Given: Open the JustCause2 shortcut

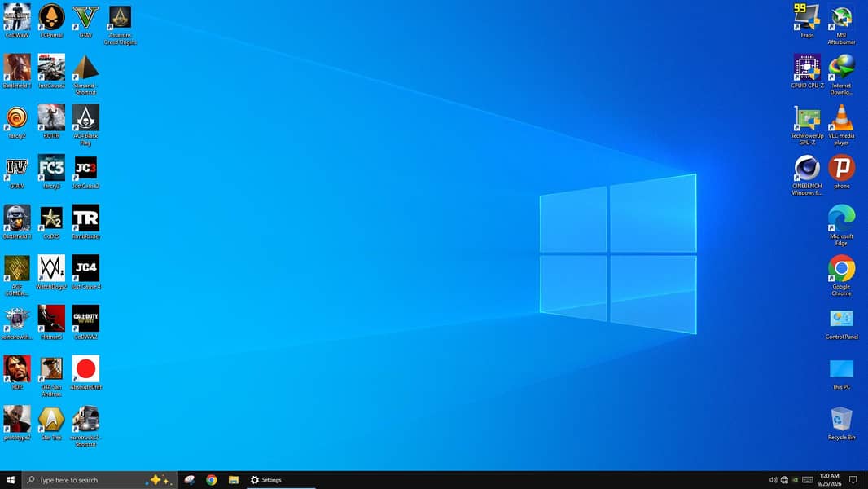Looking at the screenshot, I should 51,68.
